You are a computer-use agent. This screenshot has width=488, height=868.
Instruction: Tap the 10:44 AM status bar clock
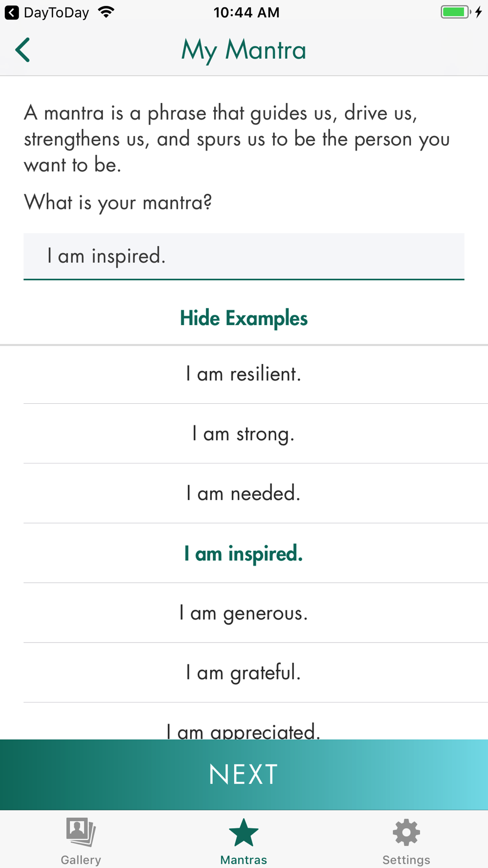tap(246, 12)
